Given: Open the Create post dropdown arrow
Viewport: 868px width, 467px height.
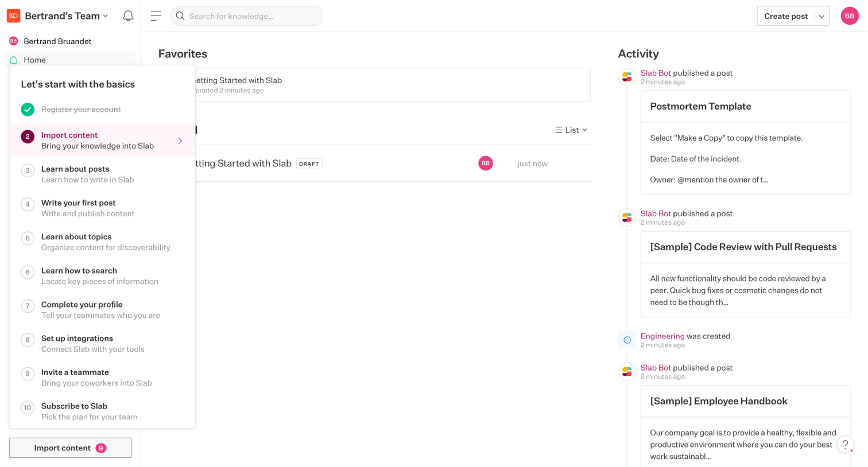Looking at the screenshot, I should 821,16.
